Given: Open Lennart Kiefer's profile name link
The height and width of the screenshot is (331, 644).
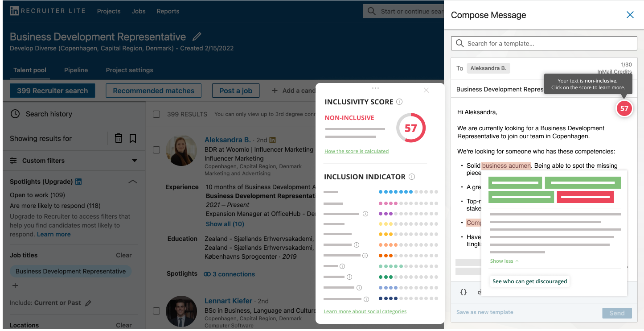Looking at the screenshot, I should (228, 301).
